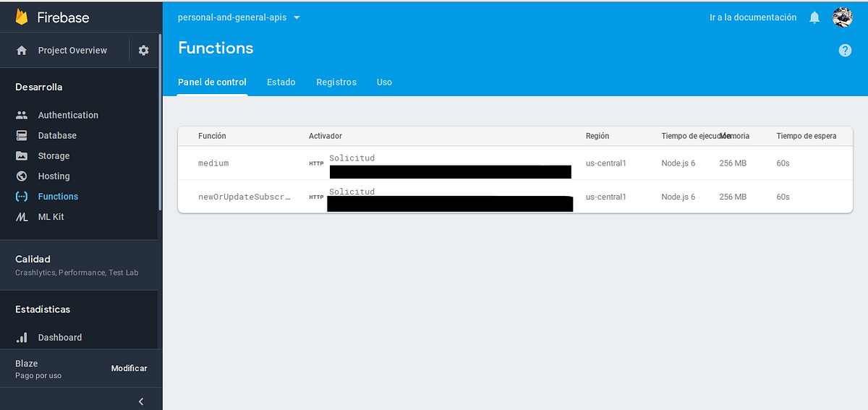The width and height of the screenshot is (868, 410).
Task: Click the Authentication people icon
Action: point(22,115)
